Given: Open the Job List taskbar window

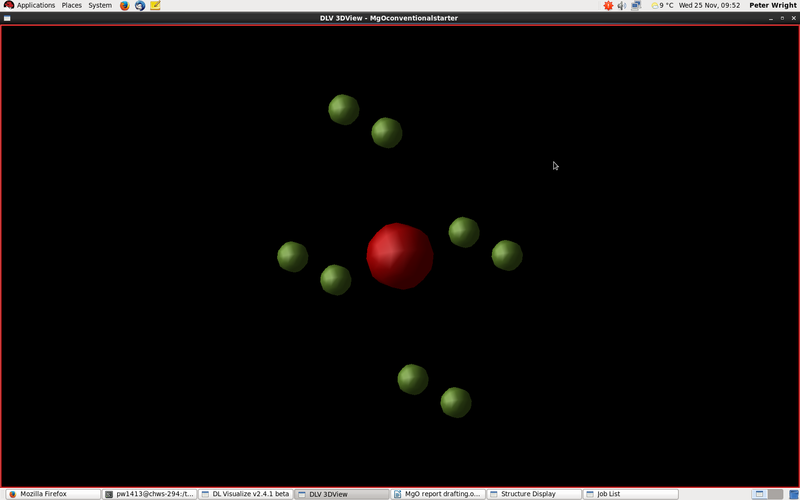Looking at the screenshot, I should coord(631,494).
